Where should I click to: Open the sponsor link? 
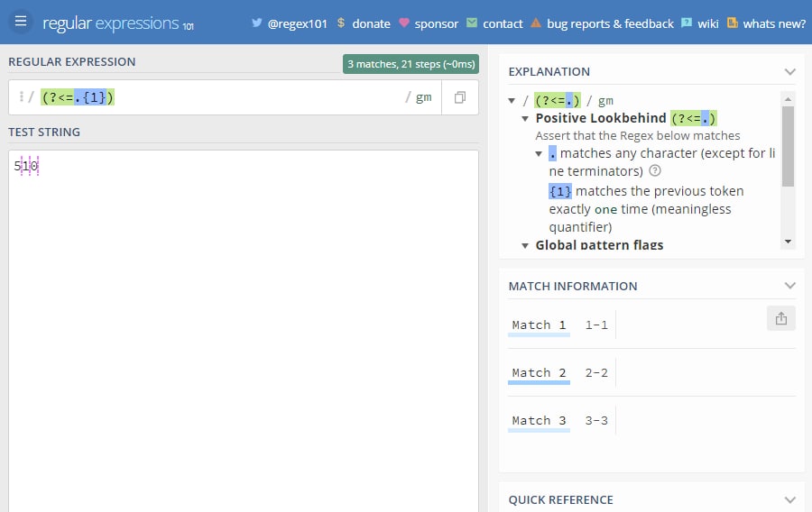click(437, 23)
